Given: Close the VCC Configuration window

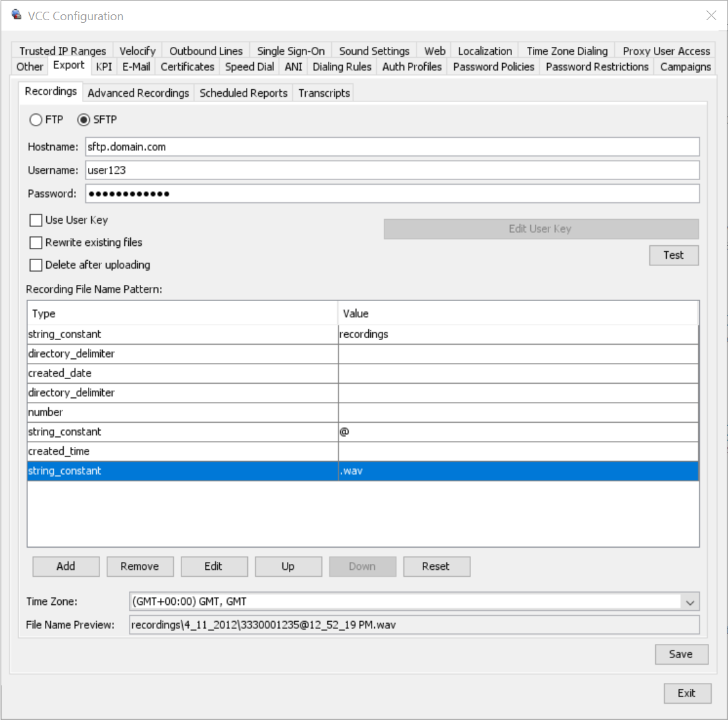Looking at the screenshot, I should coord(711,16).
